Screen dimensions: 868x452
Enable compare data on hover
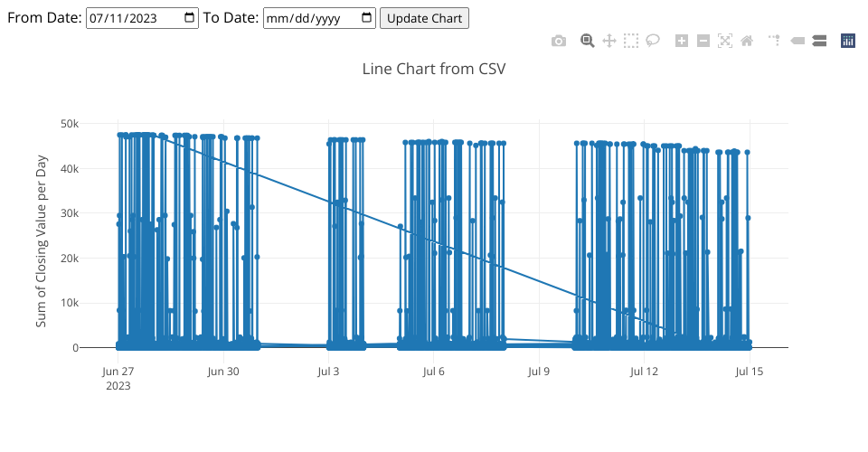click(x=818, y=41)
